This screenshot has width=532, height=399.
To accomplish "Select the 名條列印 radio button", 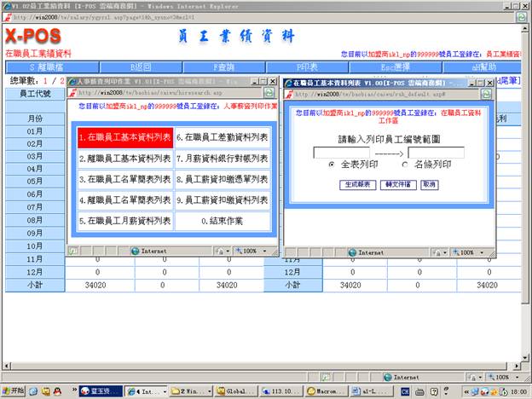I will tap(405, 164).
